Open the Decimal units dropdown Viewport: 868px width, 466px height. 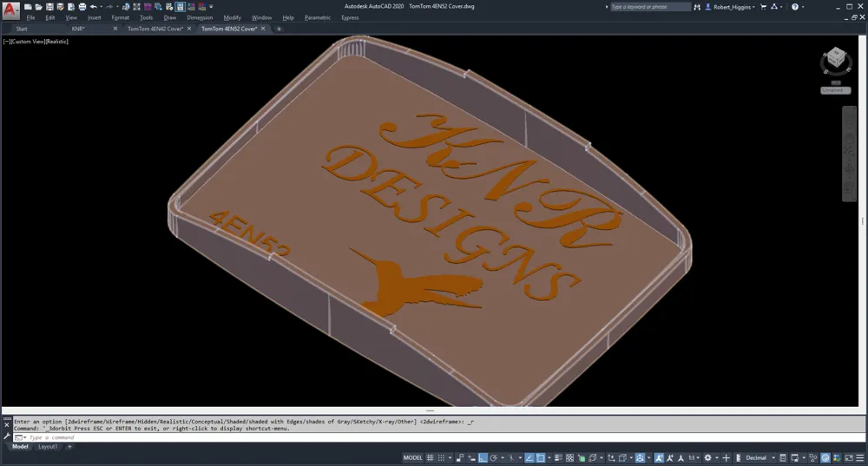pyautogui.click(x=760, y=457)
